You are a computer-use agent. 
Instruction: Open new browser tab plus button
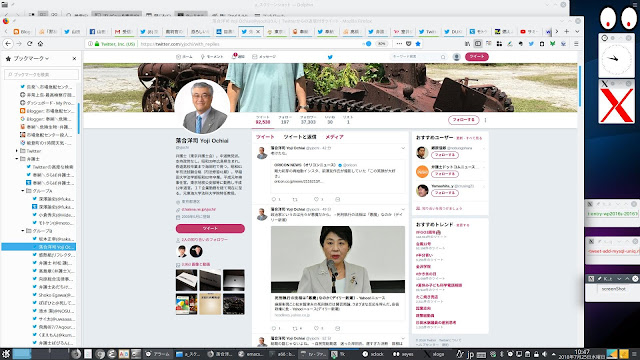[x=567, y=31]
